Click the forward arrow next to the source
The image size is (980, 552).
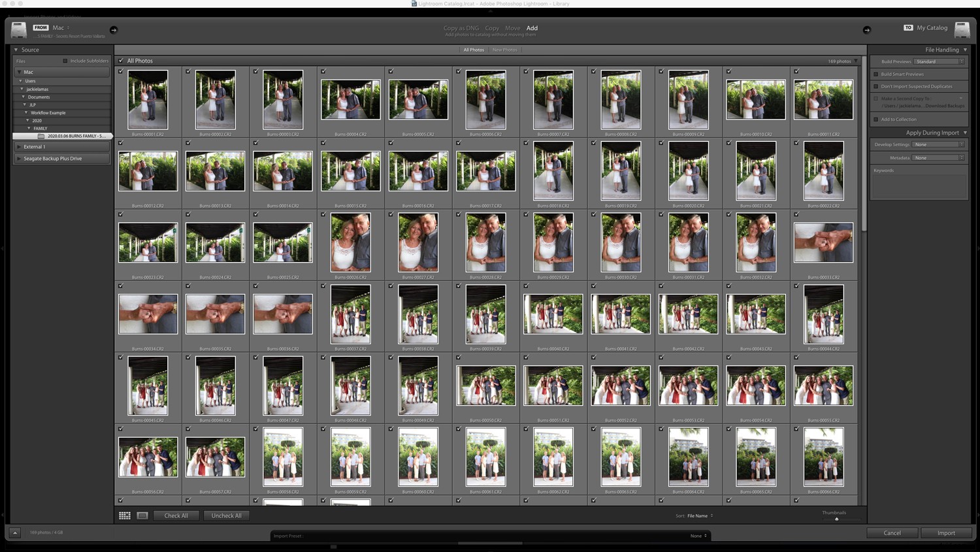point(113,29)
